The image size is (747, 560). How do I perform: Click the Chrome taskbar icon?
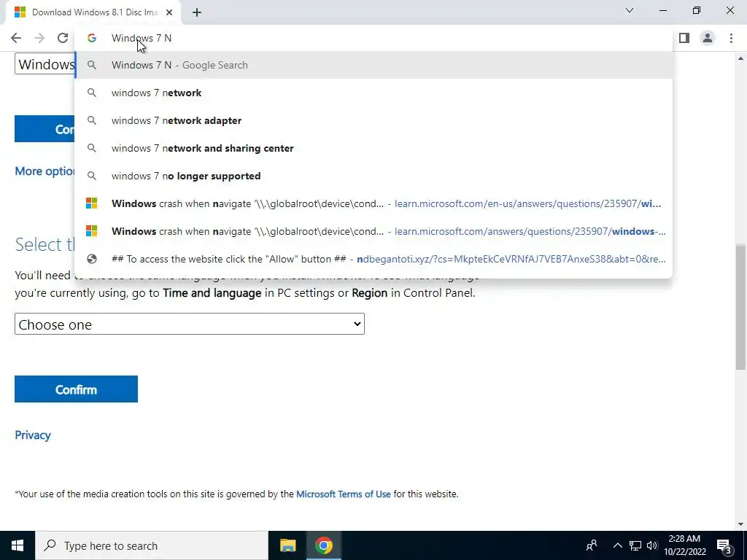[323, 545]
